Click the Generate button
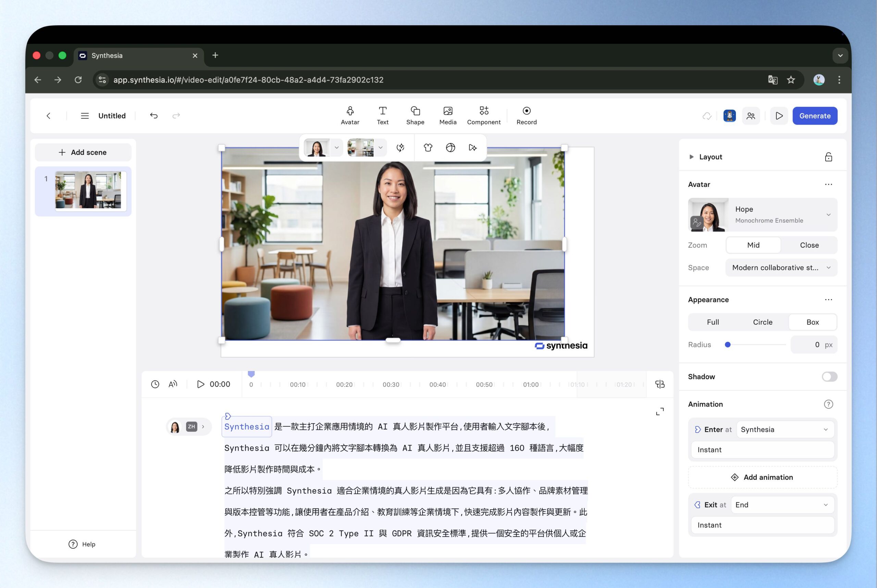Image resolution: width=877 pixels, height=588 pixels. coord(814,116)
